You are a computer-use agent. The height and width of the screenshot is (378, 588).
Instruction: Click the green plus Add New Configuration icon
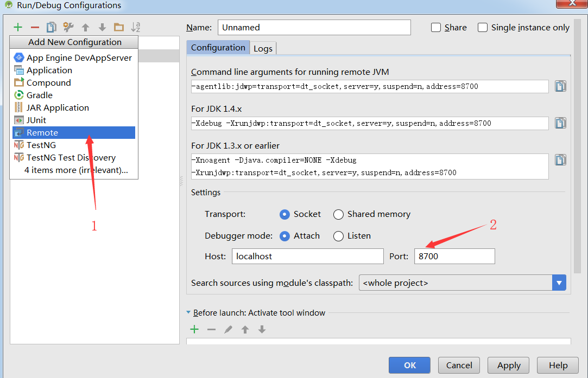pos(17,27)
